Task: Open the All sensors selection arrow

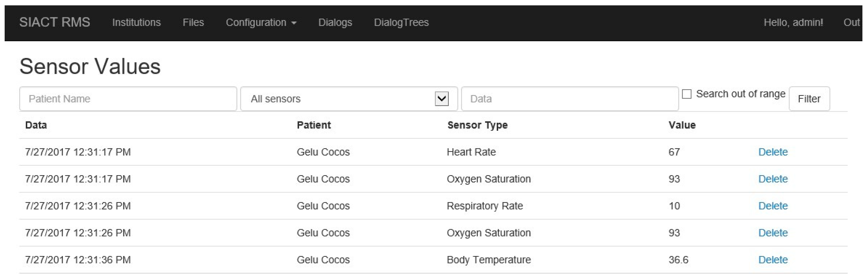Action: [442, 99]
